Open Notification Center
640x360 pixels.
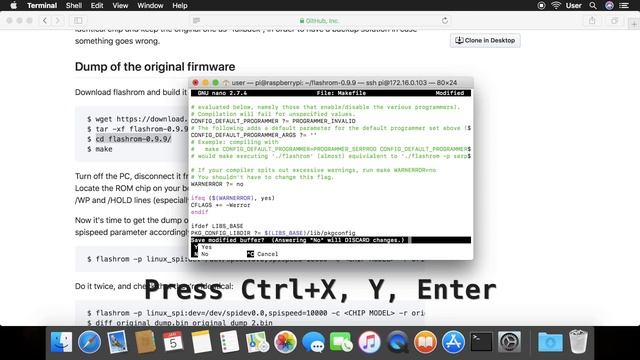coord(624,6)
